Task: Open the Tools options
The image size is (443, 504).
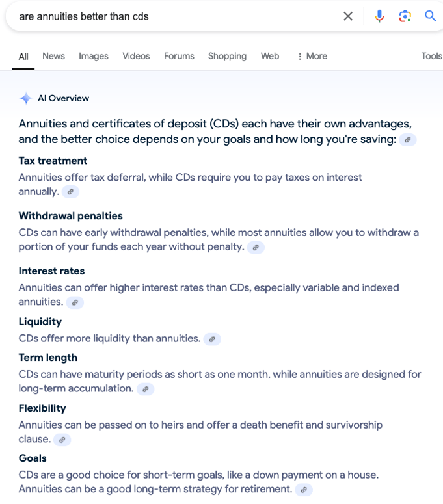Action: pyautogui.click(x=432, y=56)
